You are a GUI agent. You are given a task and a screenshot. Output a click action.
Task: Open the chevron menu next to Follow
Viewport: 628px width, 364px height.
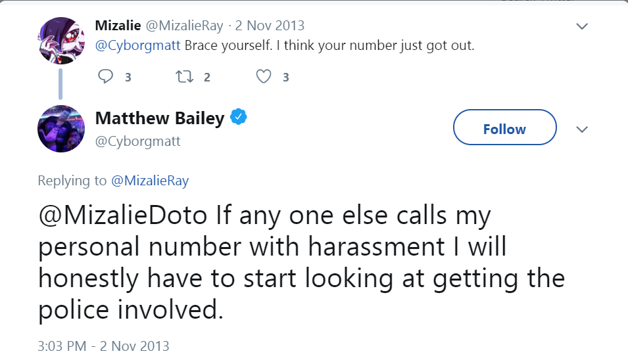(x=581, y=129)
